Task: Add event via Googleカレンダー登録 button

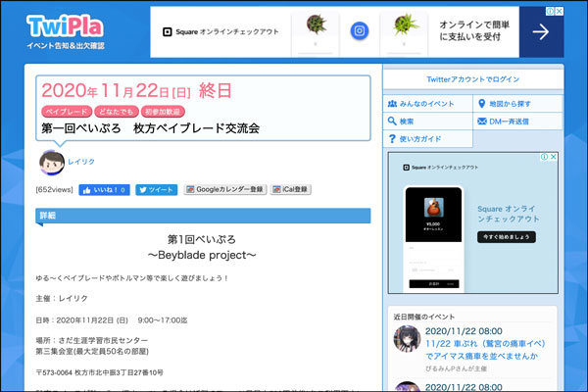Action: [x=224, y=189]
